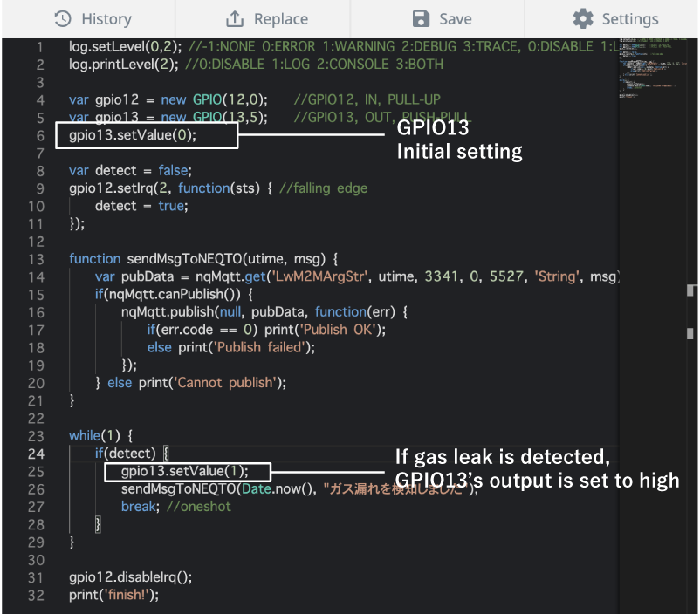Click the Save floppy disk icon

click(x=421, y=19)
